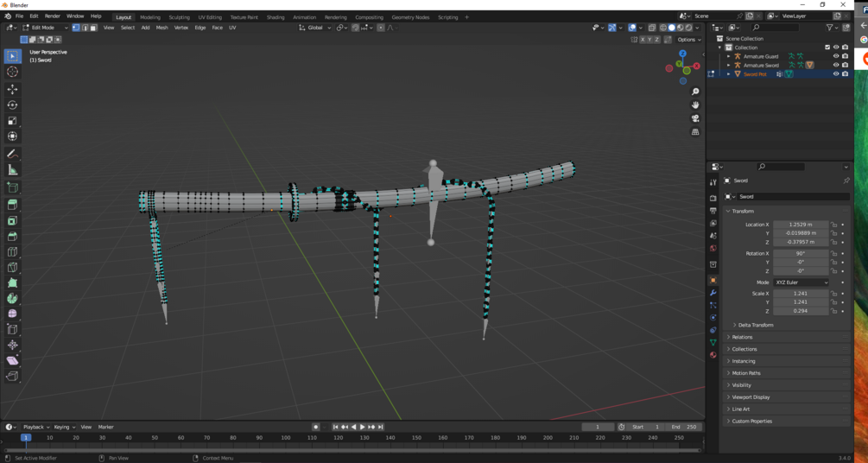Click the Play animation button

pos(363,427)
